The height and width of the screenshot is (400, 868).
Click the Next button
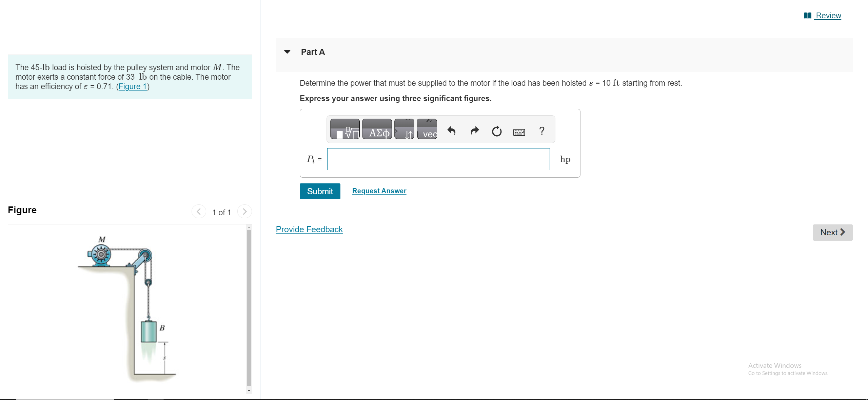[x=832, y=233]
